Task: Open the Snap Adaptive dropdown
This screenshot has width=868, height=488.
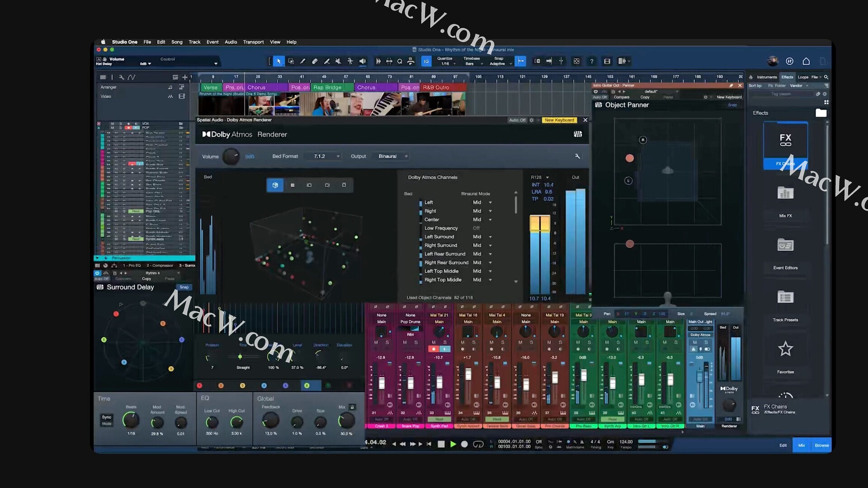Action: tap(499, 61)
